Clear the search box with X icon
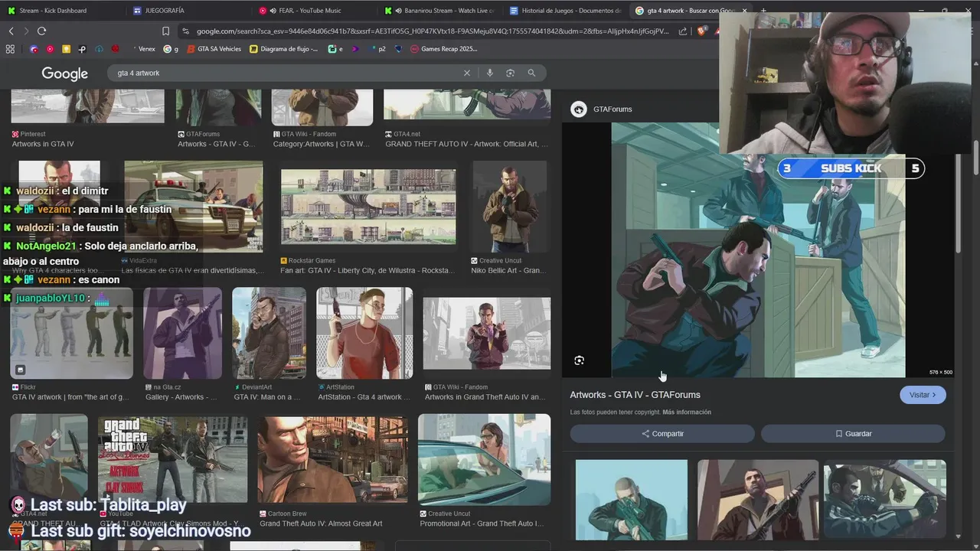Image resolution: width=980 pixels, height=551 pixels. click(466, 73)
